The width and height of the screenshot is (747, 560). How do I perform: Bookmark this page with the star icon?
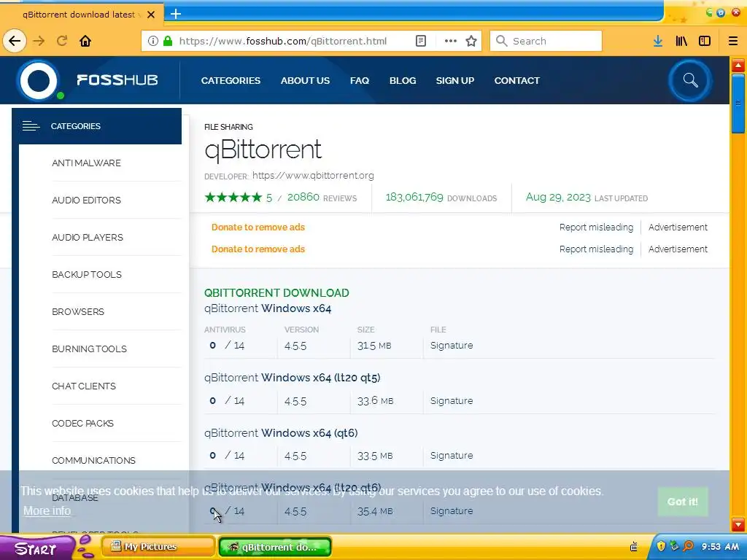(x=471, y=41)
